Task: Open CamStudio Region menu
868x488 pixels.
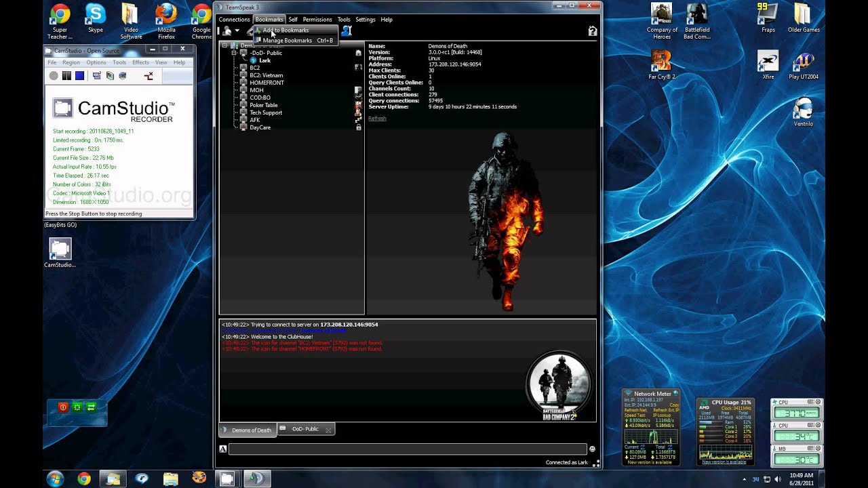Action: [x=71, y=62]
